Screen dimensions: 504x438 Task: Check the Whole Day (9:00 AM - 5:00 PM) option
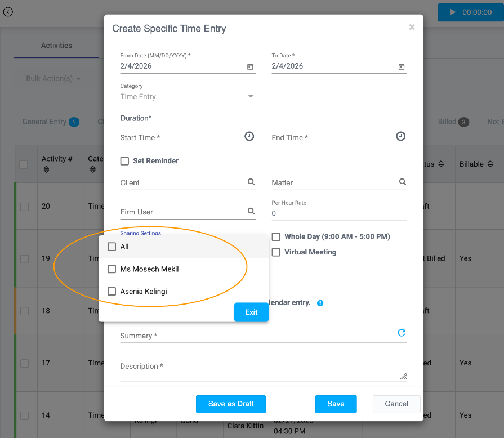[276, 236]
